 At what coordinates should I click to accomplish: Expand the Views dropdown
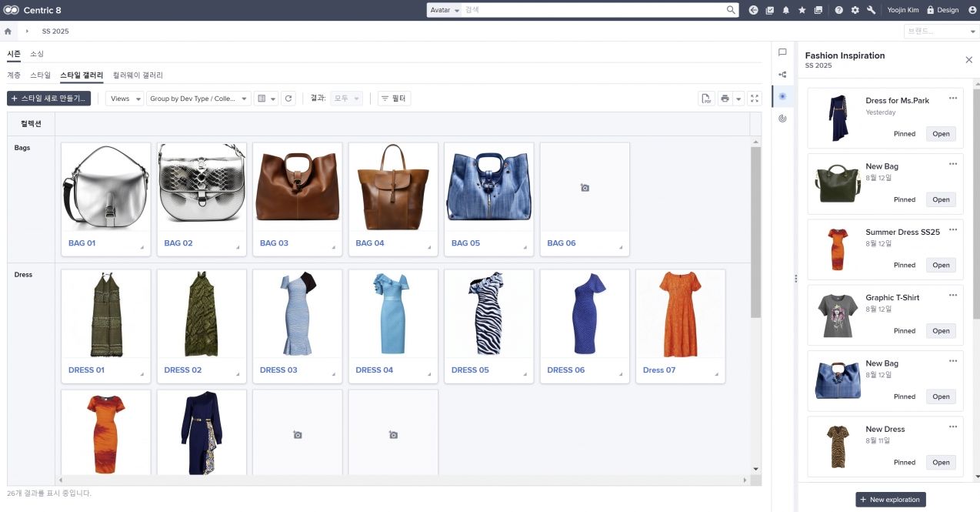[125, 99]
